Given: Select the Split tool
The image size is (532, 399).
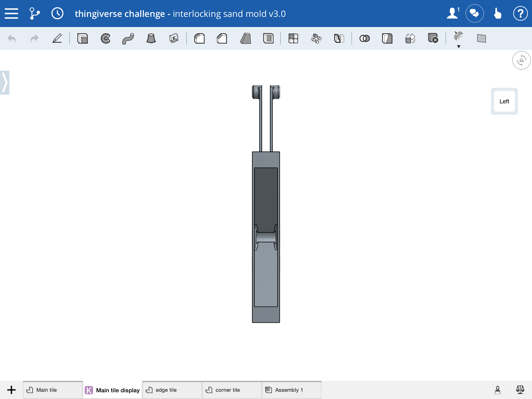Looking at the screenshot, I should coord(387,38).
